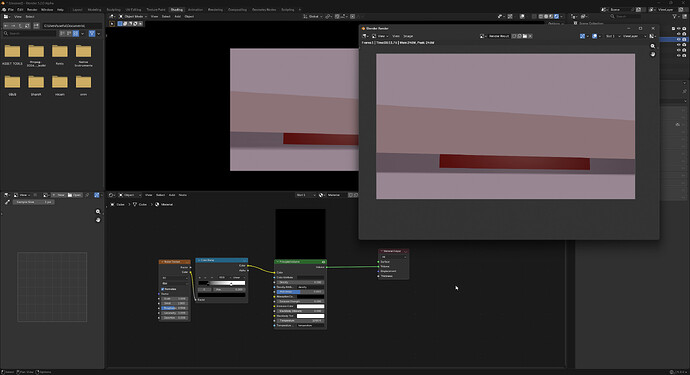
Task: Open the Node menu in node editor header
Action: (183, 195)
